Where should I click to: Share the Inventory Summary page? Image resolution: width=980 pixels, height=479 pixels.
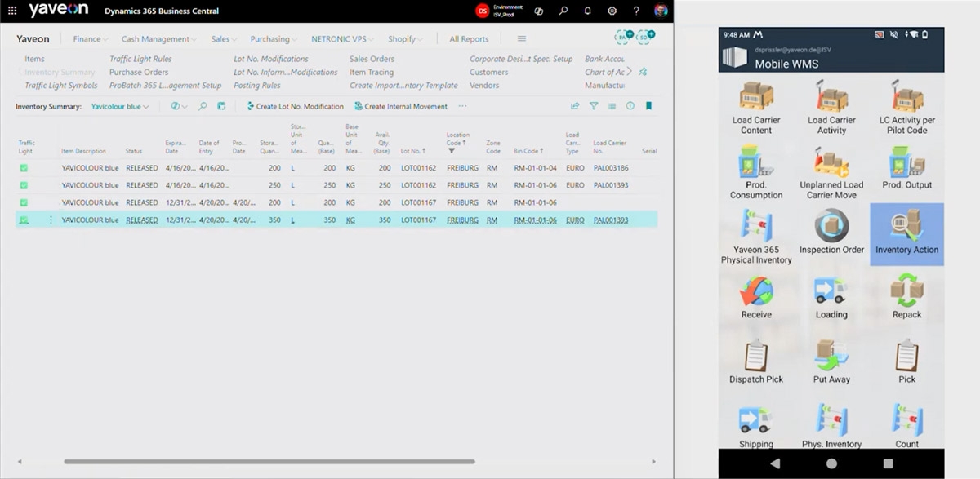[x=575, y=106]
